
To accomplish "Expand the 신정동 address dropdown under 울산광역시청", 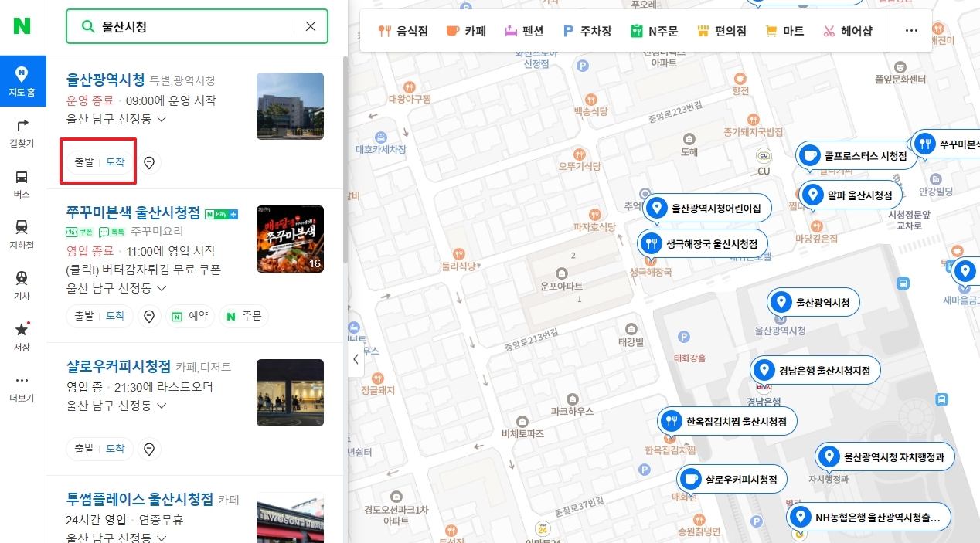I will pyautogui.click(x=160, y=119).
